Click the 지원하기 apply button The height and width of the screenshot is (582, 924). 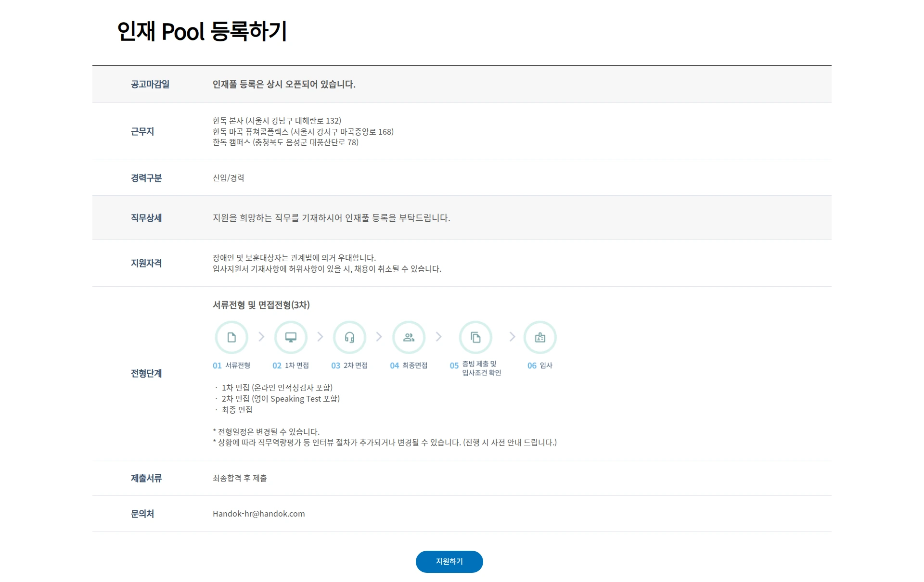pyautogui.click(x=449, y=561)
